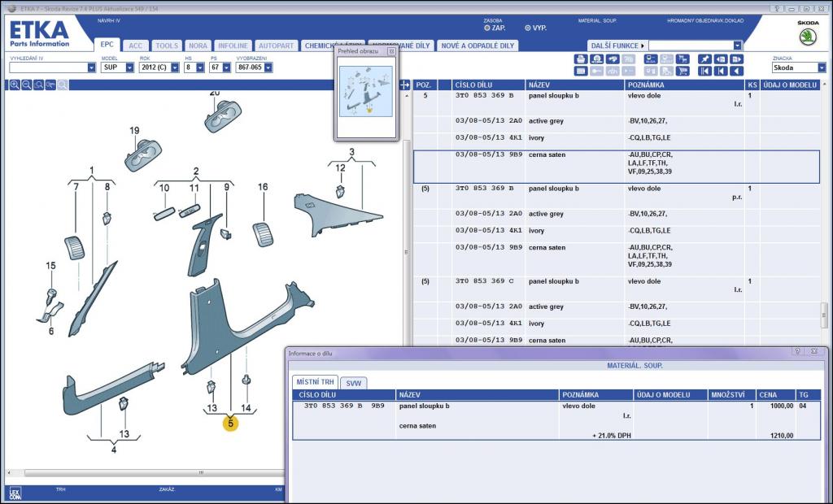This screenshot has height=504, width=833.
Task: Click the fourth magnifier icon above the diagram
Action: click(51, 85)
